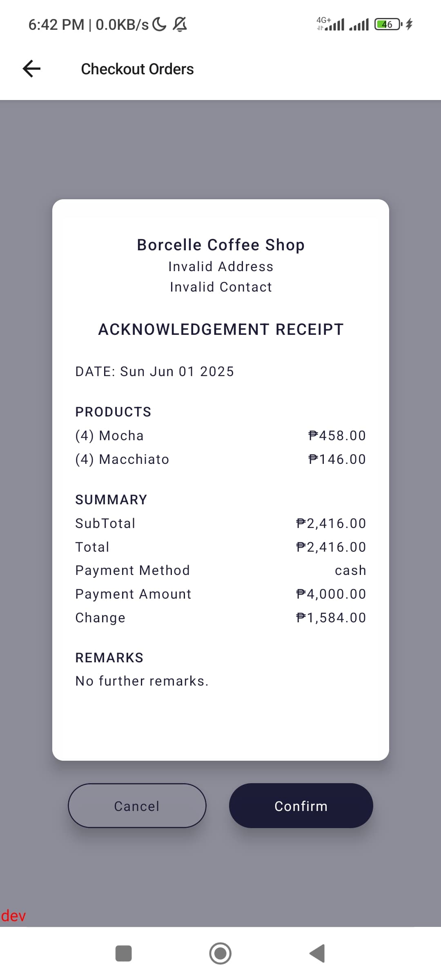
Task: Tap the muted bell notification icon
Action: 180,24
